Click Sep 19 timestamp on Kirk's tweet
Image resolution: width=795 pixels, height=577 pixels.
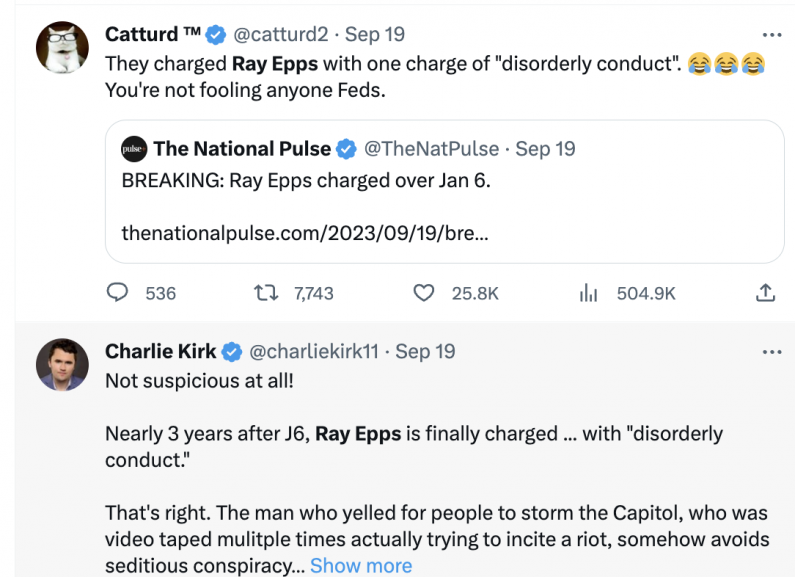(x=425, y=352)
